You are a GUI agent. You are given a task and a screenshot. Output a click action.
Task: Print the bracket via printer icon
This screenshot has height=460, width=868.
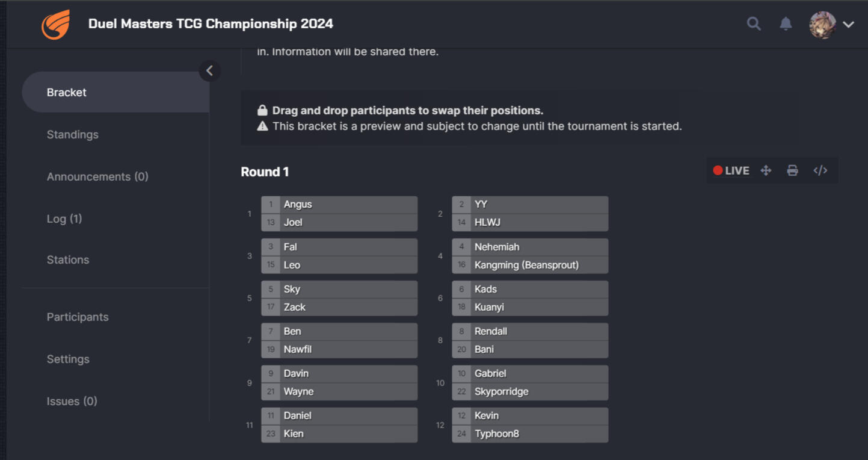pyautogui.click(x=792, y=170)
